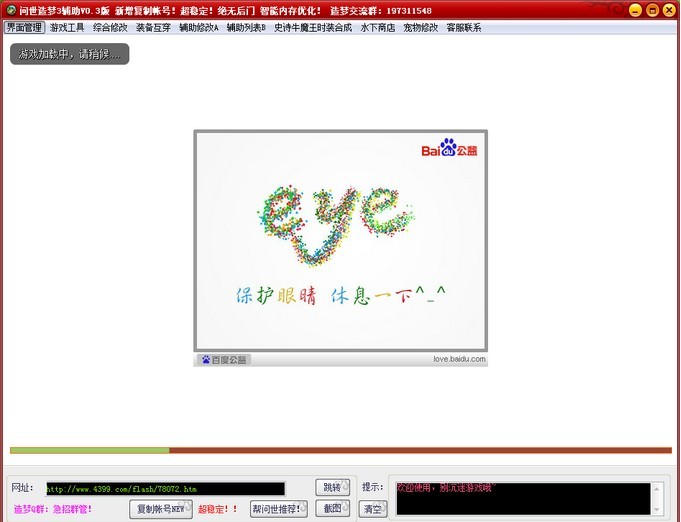Viewport: 681px width, 522px height.
Task: Open the 游戏工具 menu
Action: tap(67, 28)
